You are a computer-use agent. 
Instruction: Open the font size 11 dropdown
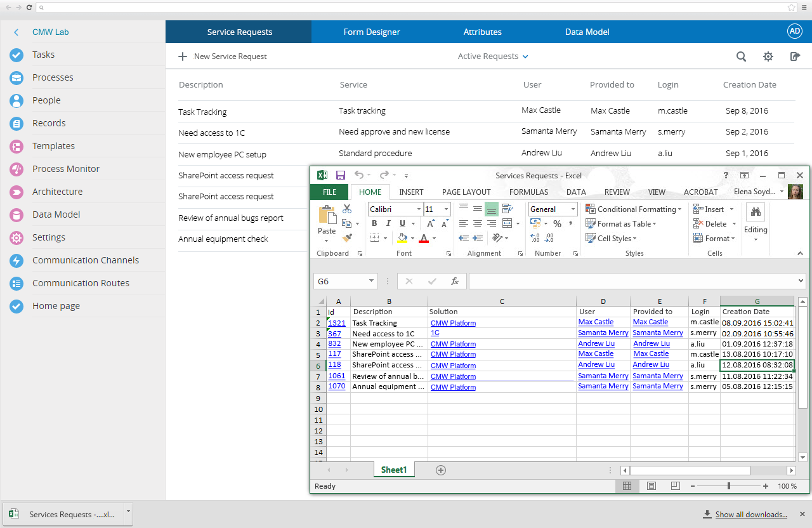447,209
